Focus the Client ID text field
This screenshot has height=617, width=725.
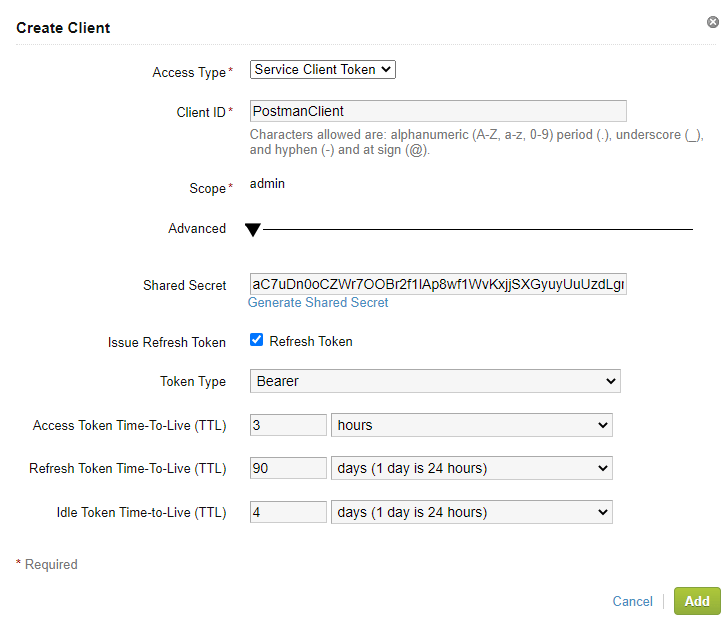pyautogui.click(x=438, y=111)
